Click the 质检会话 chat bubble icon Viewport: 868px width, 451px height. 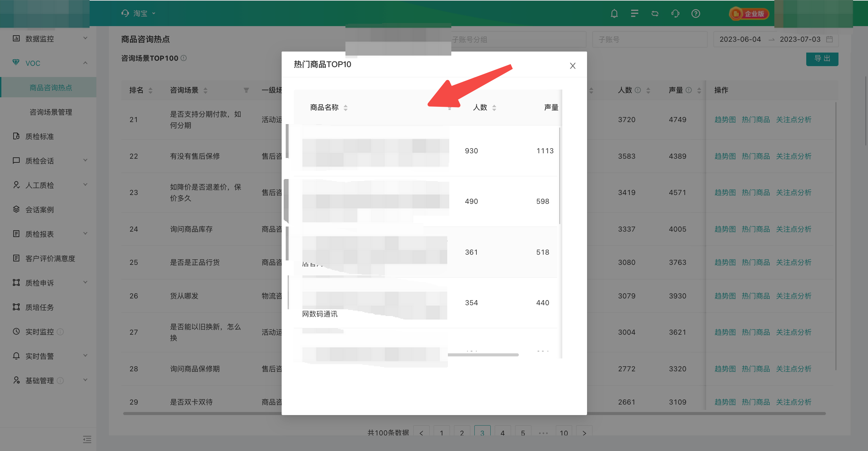[16, 160]
